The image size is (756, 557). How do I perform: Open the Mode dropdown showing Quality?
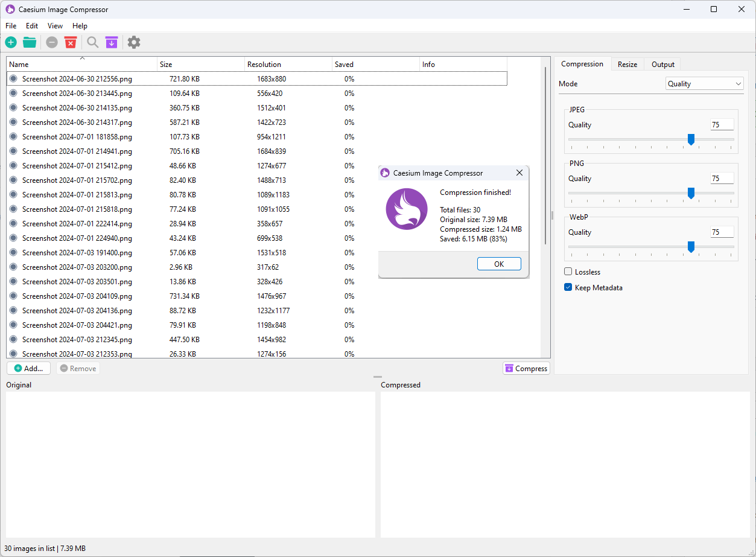(705, 84)
